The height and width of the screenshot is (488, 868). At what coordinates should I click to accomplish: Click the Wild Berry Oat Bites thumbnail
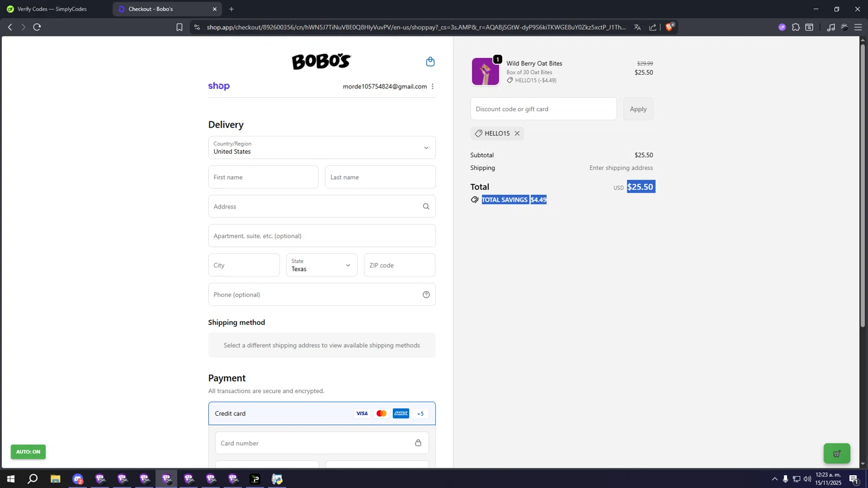coord(485,72)
